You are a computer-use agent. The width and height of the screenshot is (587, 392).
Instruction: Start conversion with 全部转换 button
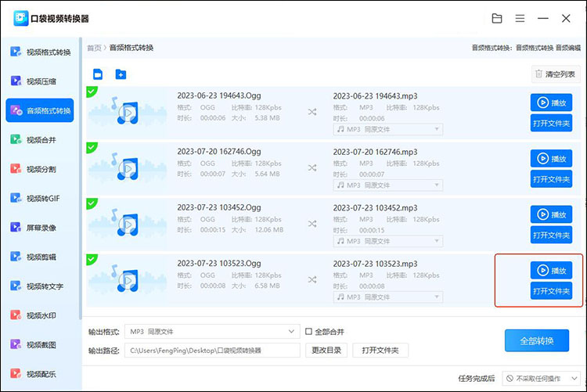tap(536, 340)
